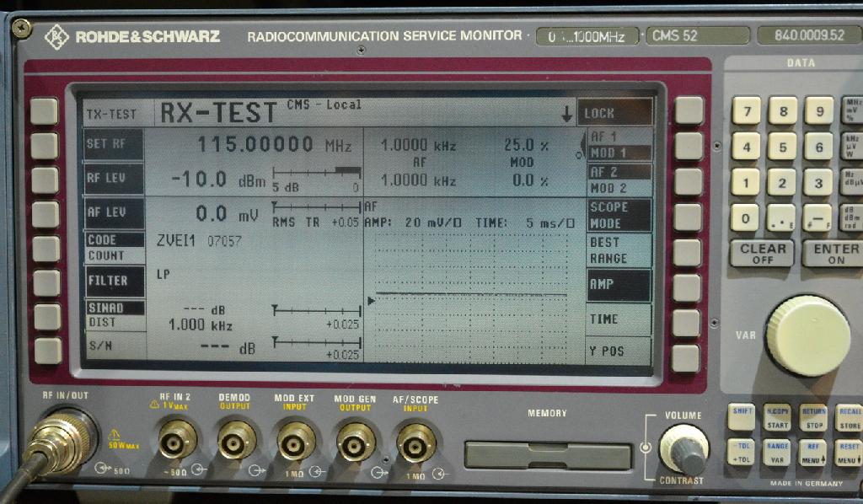
Task: Push the hardware softkey beside RF LEV
Action: point(46,180)
